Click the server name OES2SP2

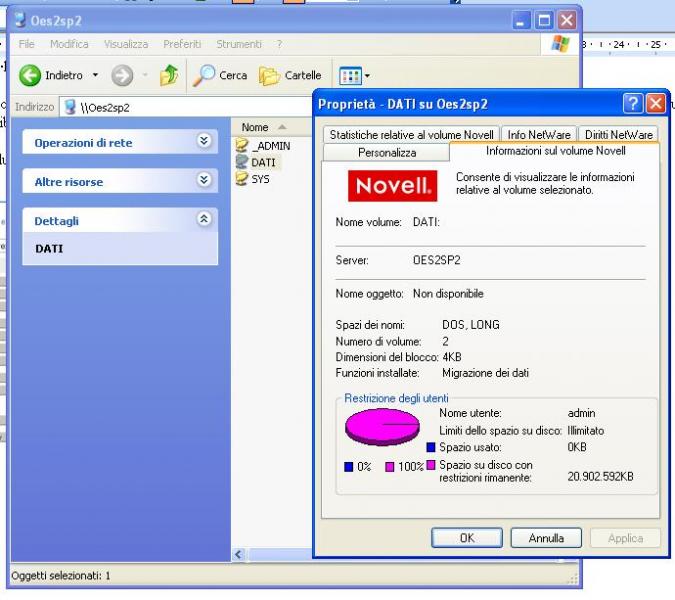point(437,260)
